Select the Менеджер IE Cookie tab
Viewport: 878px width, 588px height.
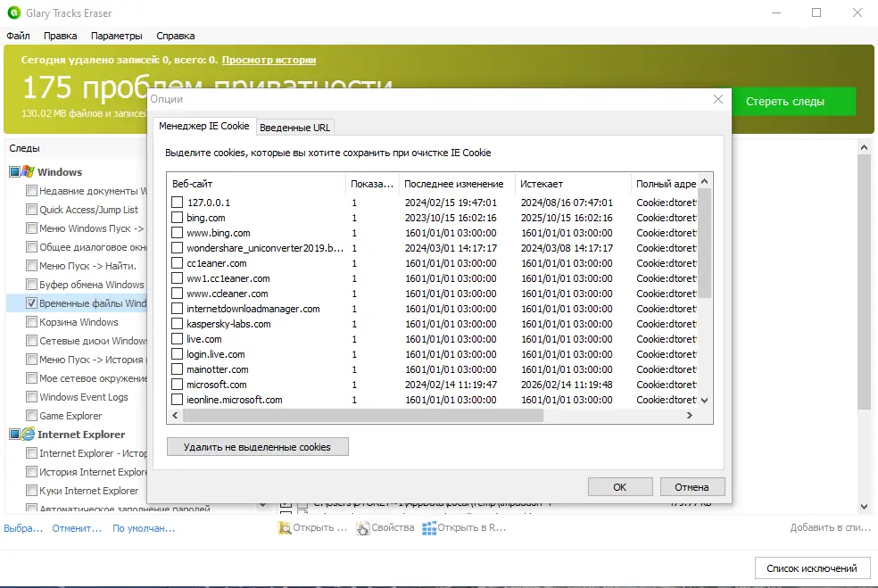pos(203,126)
